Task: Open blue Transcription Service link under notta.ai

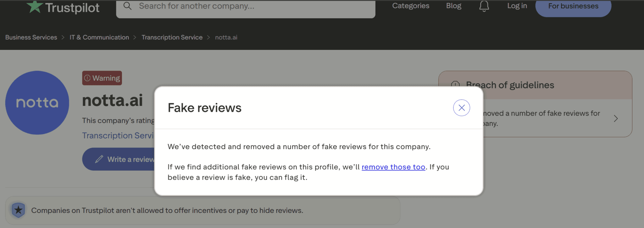Action: tap(118, 135)
